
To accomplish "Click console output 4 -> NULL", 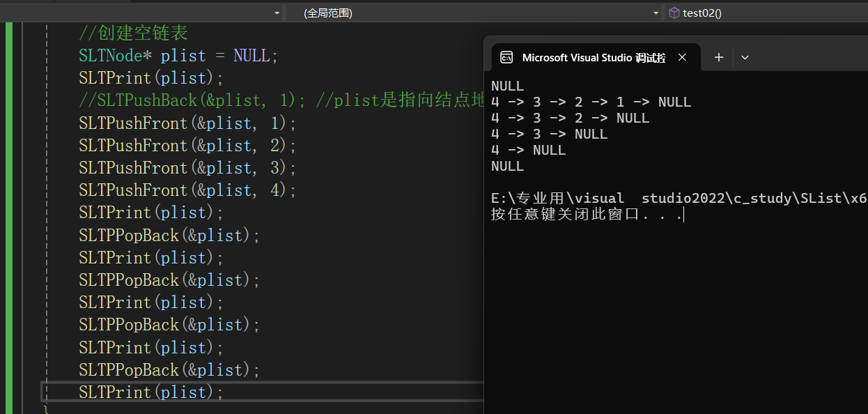I will tap(528, 151).
